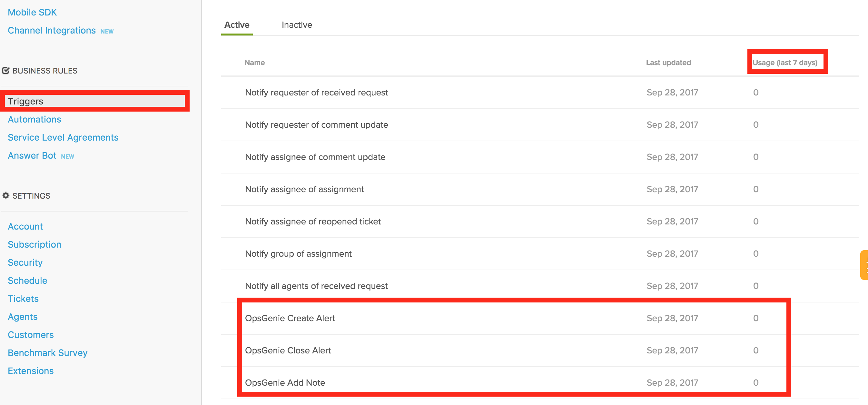
Task: Open Security settings
Action: pos(25,262)
